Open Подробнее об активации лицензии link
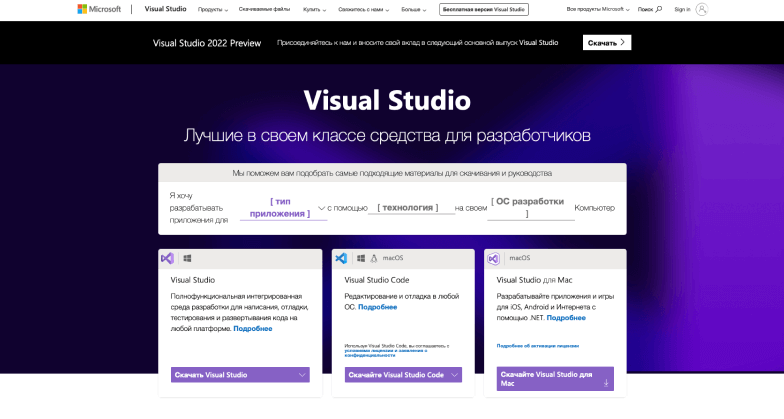The image size is (784, 419). tap(538, 346)
